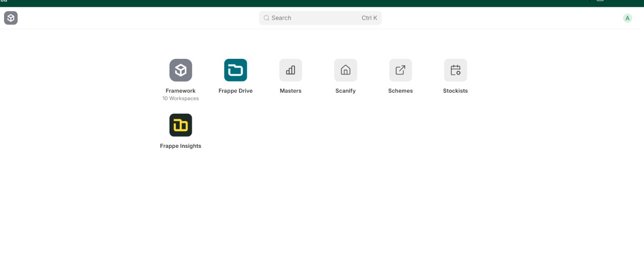Click the Scanify text label
The image size is (644, 276).
pyautogui.click(x=345, y=91)
